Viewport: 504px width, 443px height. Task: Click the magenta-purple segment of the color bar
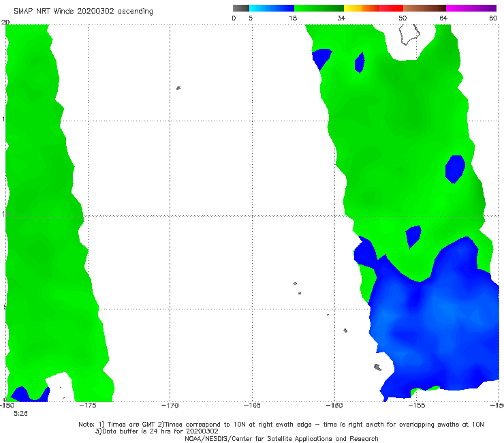click(x=471, y=8)
